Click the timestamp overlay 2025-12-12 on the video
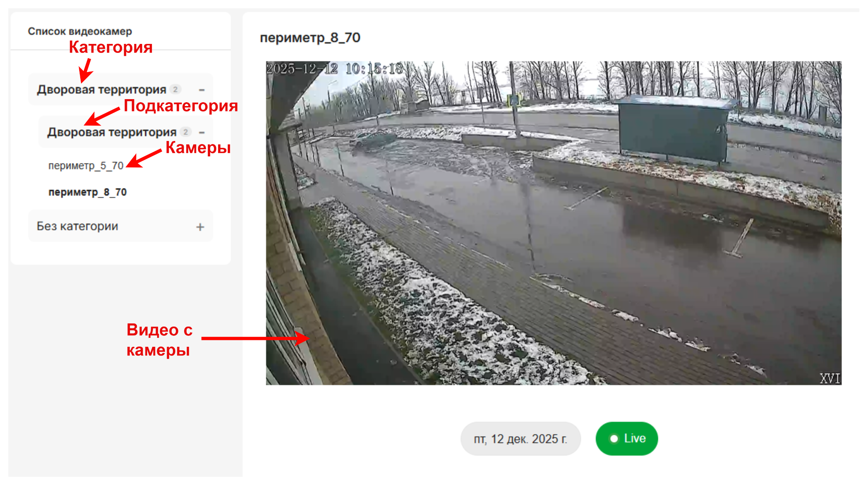This screenshot has height=485, width=868. pyautogui.click(x=302, y=69)
